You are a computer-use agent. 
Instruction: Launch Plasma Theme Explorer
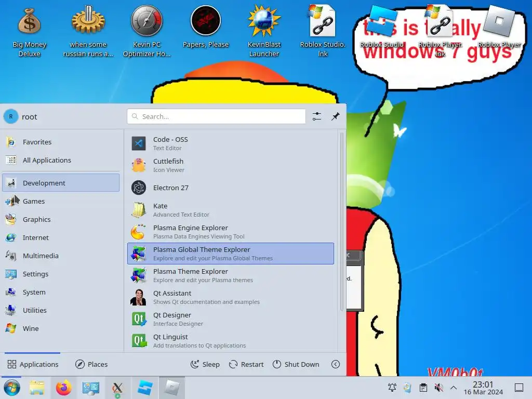231,275
